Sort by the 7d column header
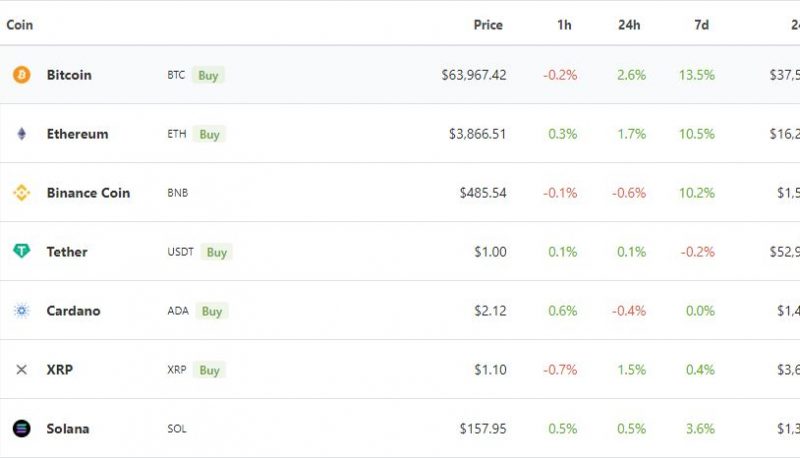800x458 pixels. click(x=702, y=24)
